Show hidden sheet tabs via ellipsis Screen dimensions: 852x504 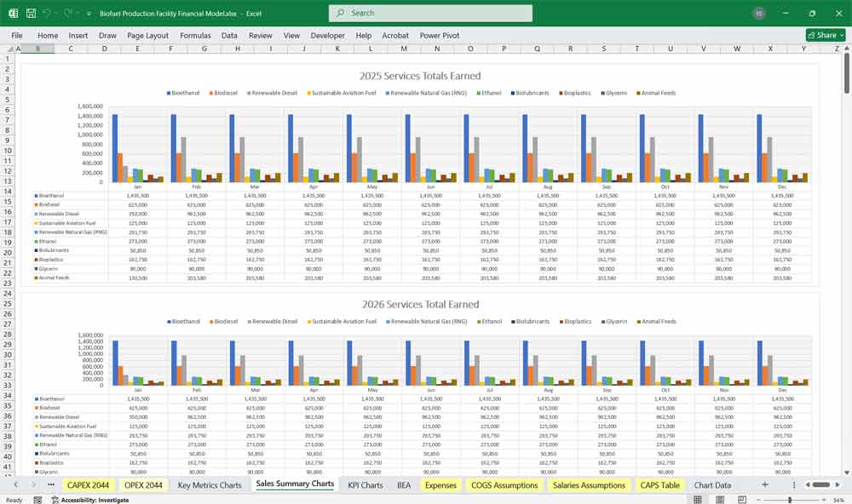click(x=51, y=484)
